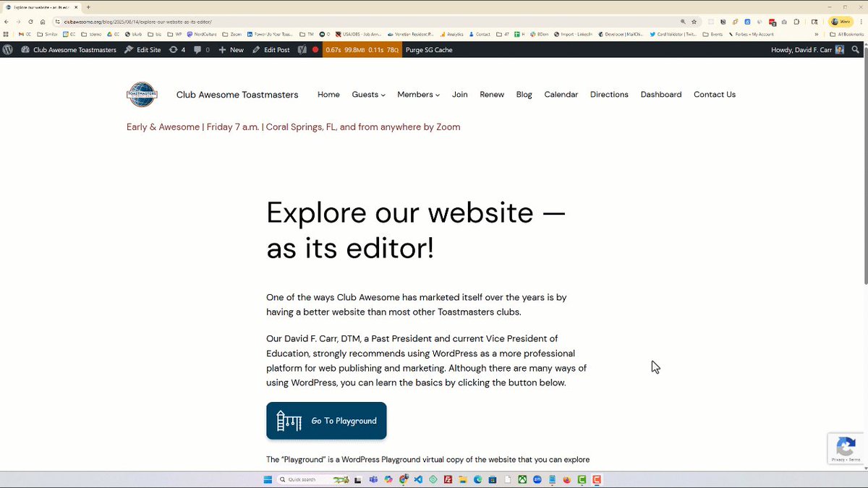The width and height of the screenshot is (868, 488).
Task: Open Visual Studio Code from the taskbar
Action: tap(418, 479)
